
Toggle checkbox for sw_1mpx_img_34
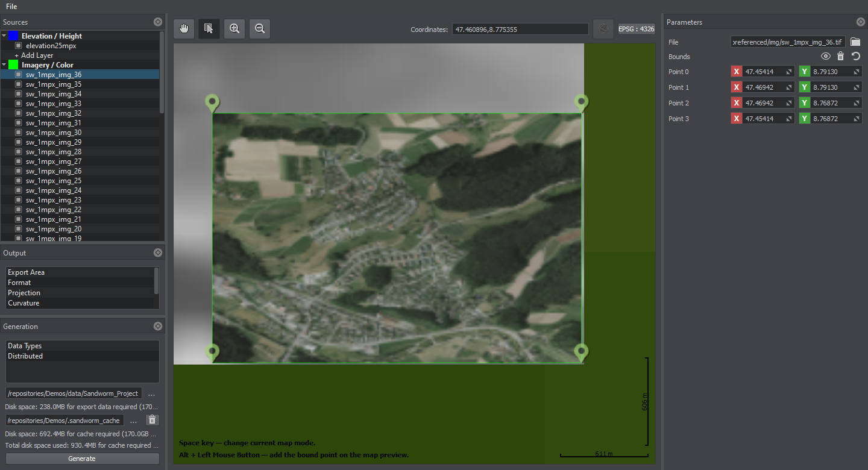pyautogui.click(x=19, y=94)
